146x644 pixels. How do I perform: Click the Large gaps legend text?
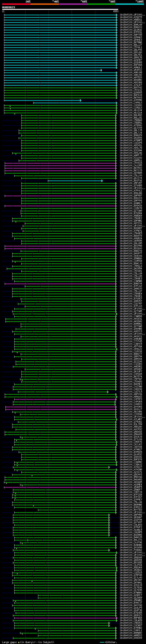point(28,642)
